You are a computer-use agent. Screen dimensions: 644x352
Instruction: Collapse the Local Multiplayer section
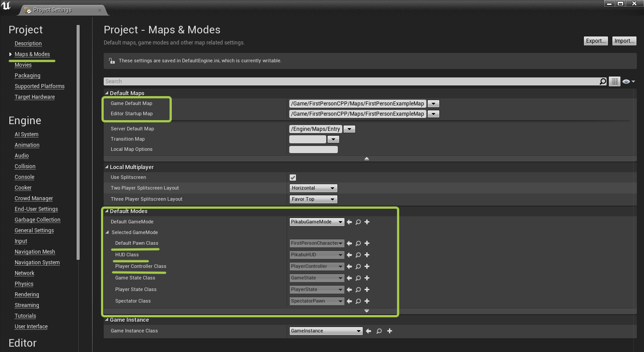107,167
